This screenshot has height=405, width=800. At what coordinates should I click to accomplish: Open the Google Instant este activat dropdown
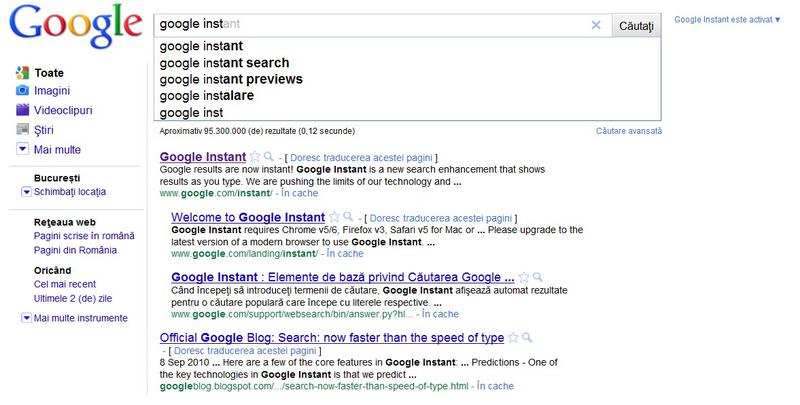click(x=728, y=19)
